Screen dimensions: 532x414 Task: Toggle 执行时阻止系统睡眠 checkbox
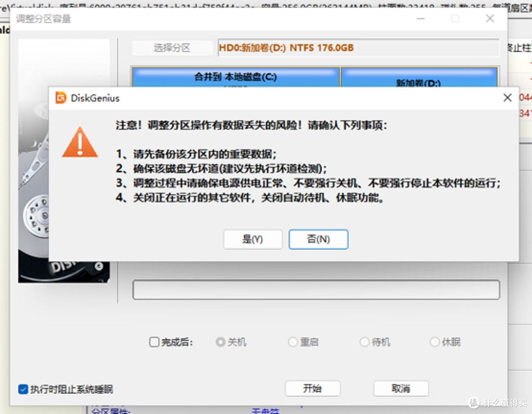pos(23,389)
